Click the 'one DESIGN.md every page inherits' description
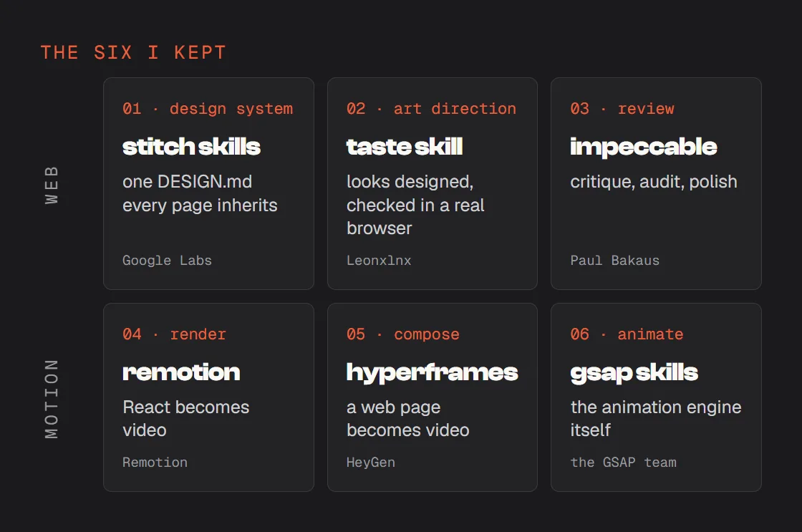The height and width of the screenshot is (532, 802). (x=200, y=193)
